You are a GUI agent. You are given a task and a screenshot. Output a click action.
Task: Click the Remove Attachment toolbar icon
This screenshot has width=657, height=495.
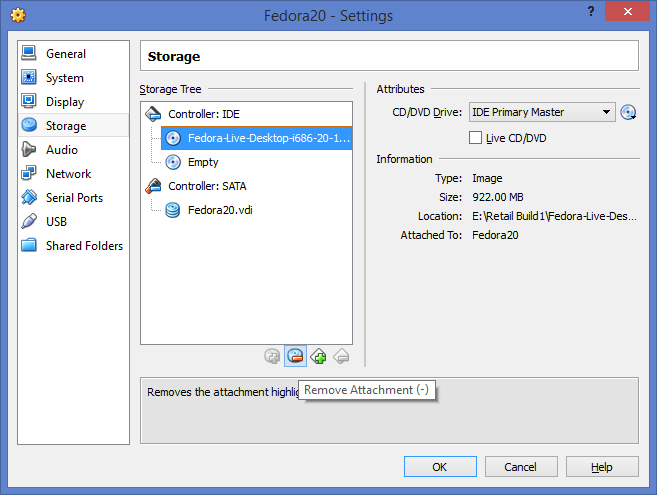click(295, 356)
